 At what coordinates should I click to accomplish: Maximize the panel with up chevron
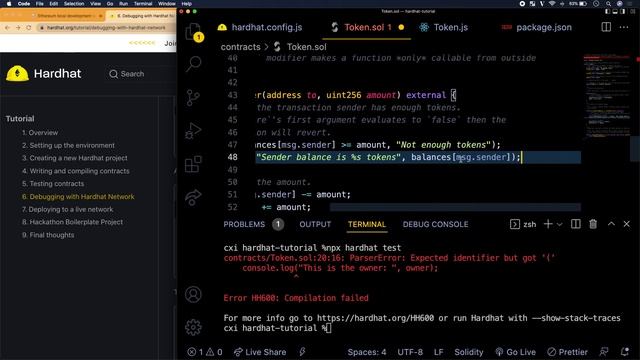click(x=611, y=224)
